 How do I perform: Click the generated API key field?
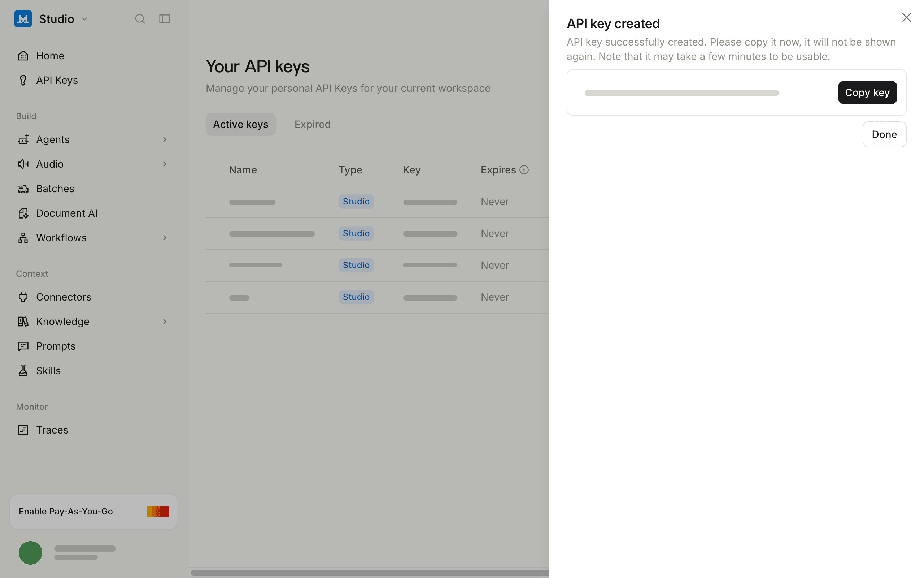click(x=681, y=93)
